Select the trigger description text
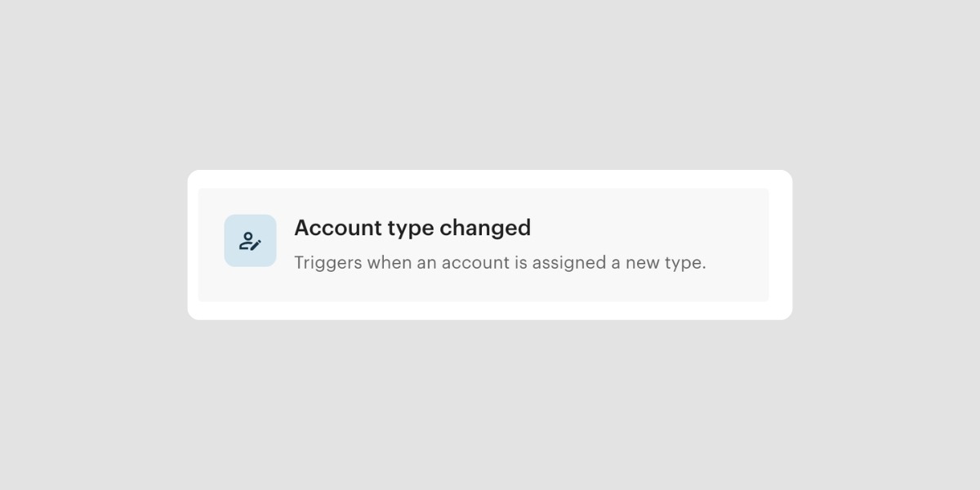Viewport: 980px width, 490px height. click(500, 263)
